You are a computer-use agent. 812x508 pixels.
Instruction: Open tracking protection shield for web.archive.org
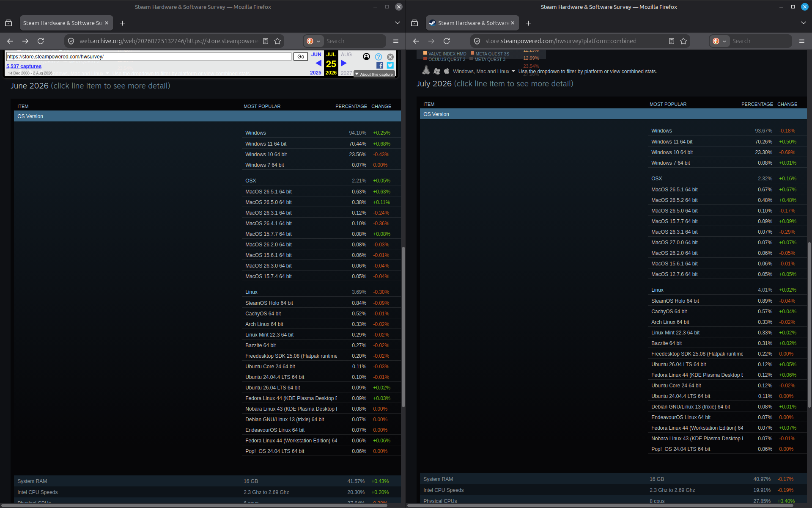(71, 41)
